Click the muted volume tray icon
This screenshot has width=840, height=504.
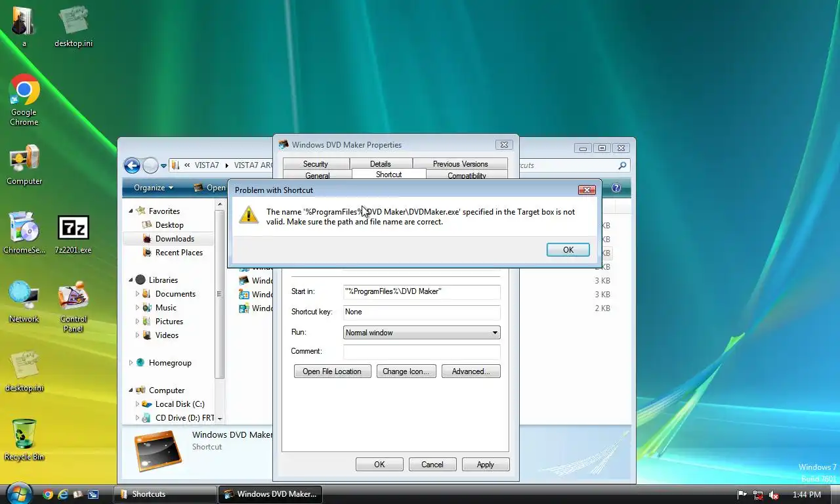pyautogui.click(x=774, y=494)
